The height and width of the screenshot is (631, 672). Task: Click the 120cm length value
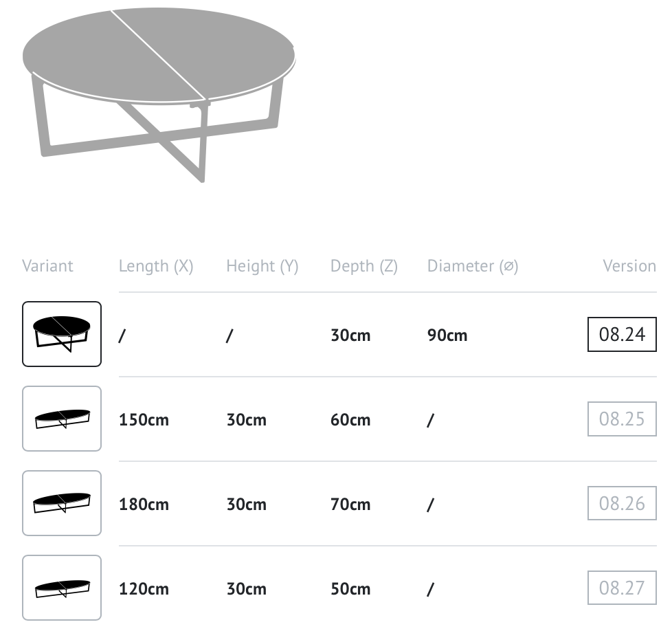point(144,588)
